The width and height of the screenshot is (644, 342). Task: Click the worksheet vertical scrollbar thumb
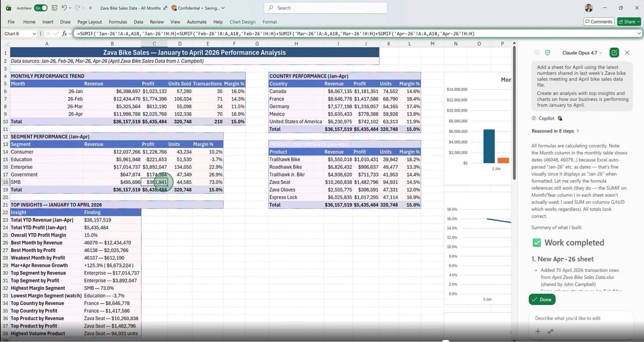(514, 112)
